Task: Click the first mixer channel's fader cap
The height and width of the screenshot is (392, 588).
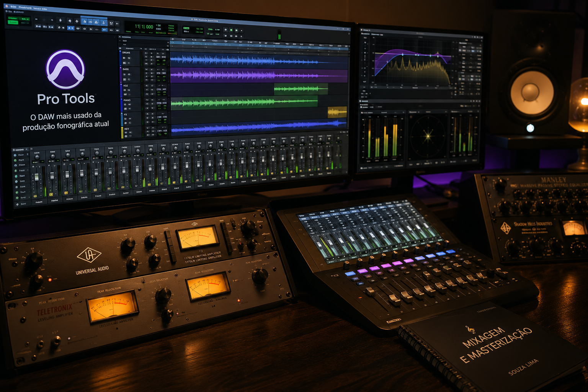Action: (x=37, y=177)
